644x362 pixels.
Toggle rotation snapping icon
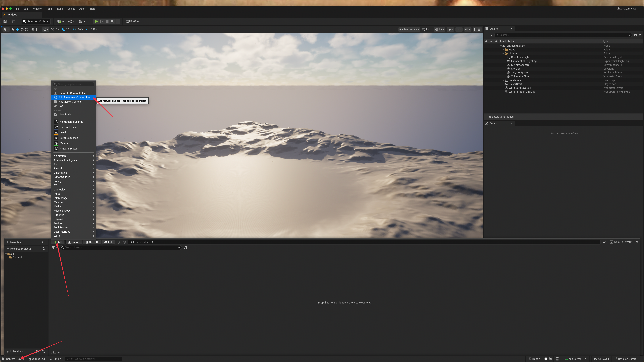pos(75,29)
